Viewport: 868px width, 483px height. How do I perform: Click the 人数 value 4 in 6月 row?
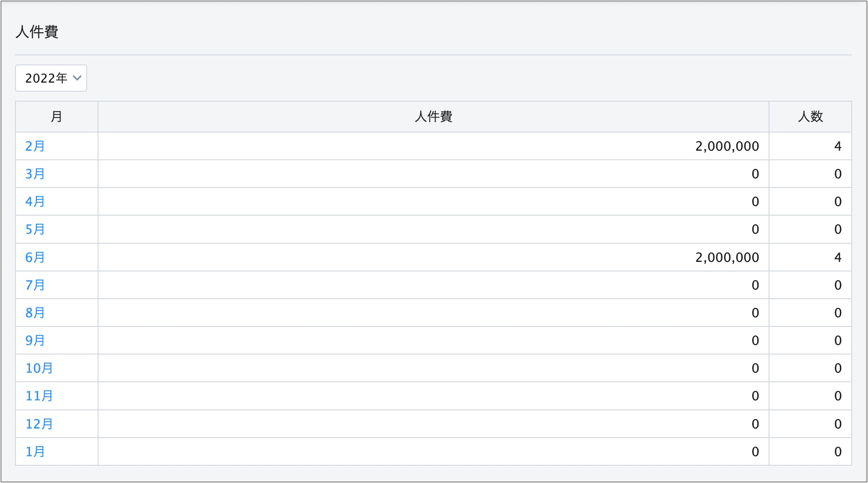point(838,257)
